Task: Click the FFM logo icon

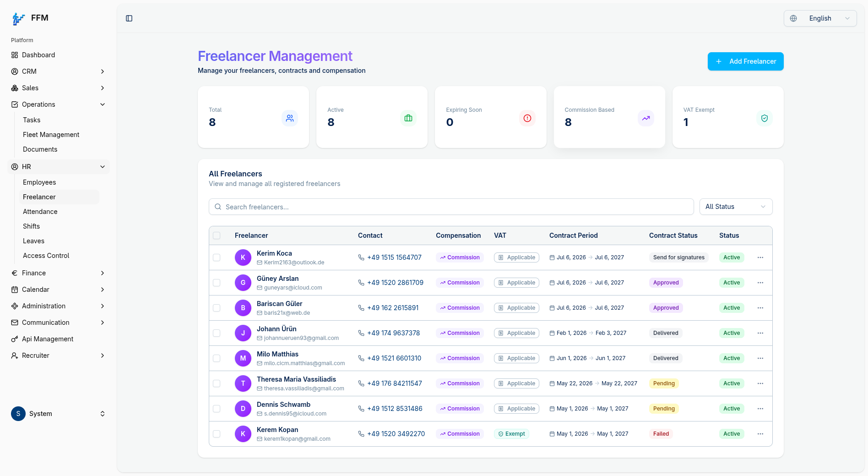Action: (18, 18)
